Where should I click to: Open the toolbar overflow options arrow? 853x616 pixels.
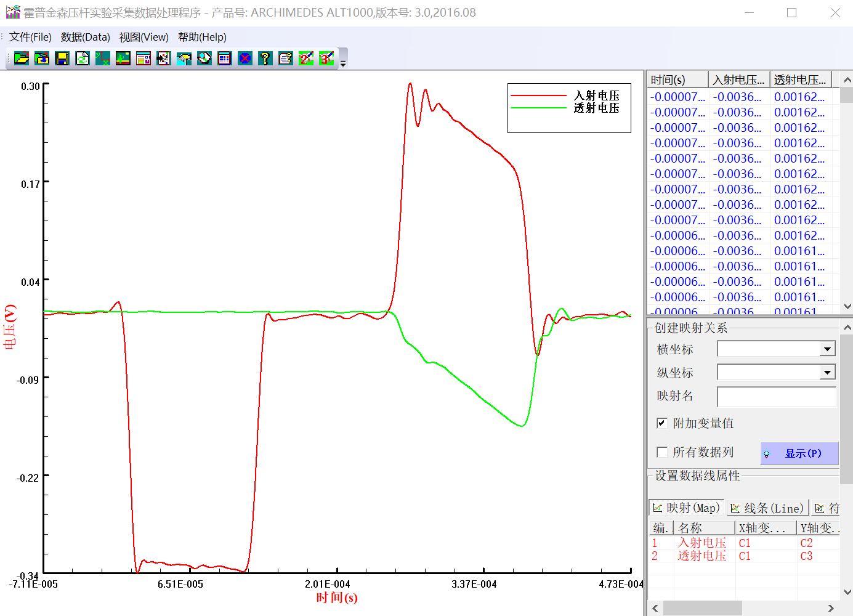[343, 59]
